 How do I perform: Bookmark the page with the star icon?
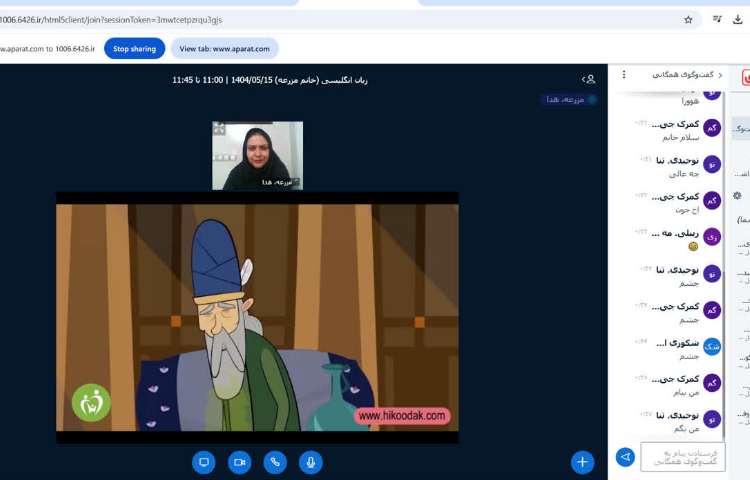[688, 20]
